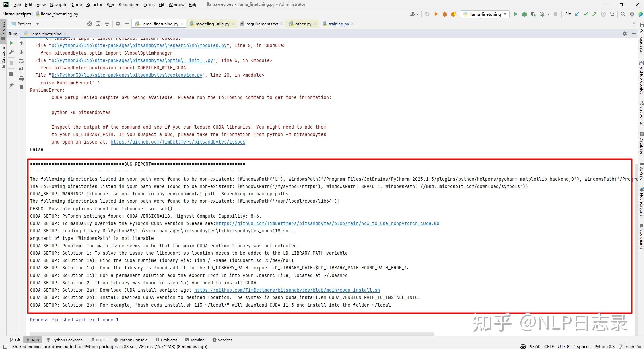Click Git rollback icon

point(612,14)
